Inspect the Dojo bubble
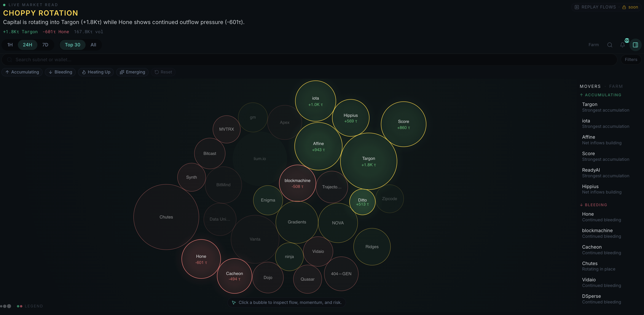 click(x=268, y=278)
